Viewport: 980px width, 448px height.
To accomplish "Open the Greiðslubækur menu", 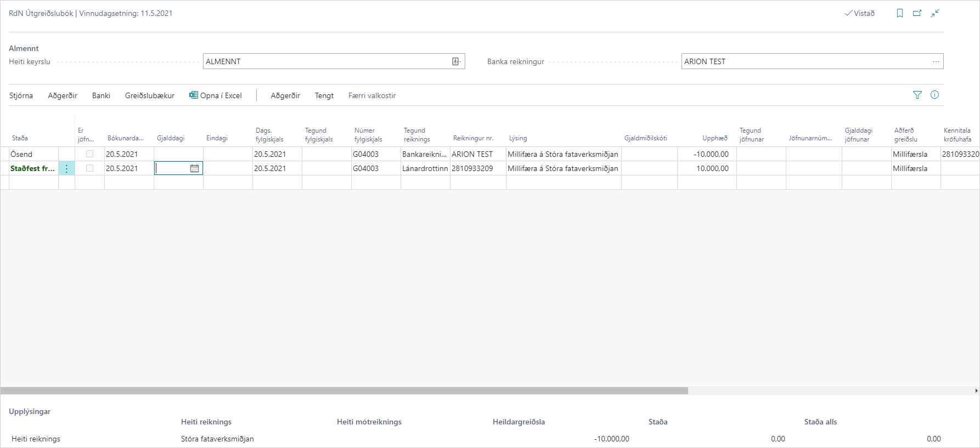I will click(x=149, y=95).
